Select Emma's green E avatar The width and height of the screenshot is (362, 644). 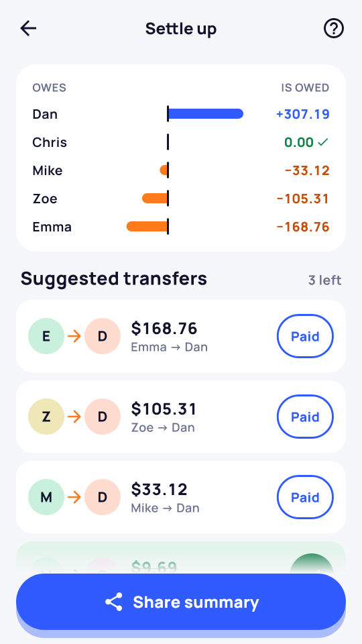46,336
